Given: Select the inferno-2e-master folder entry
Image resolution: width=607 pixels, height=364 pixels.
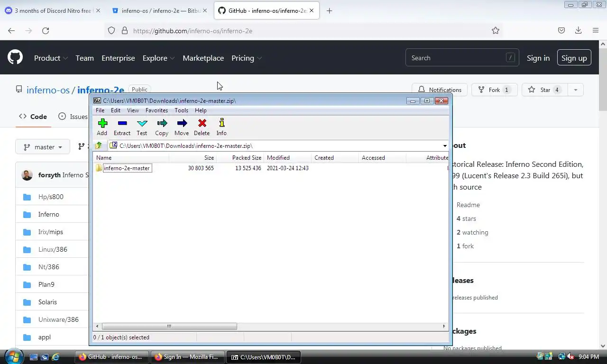Looking at the screenshot, I should coord(127,168).
